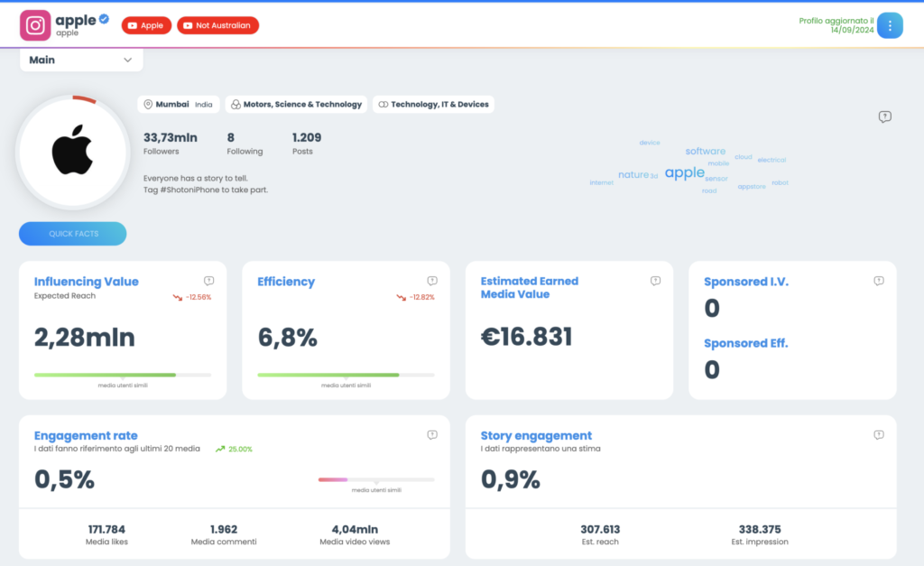Click the 'Tag #ShotoniPhone to take part.' bio line
924x566 pixels.
pos(206,190)
